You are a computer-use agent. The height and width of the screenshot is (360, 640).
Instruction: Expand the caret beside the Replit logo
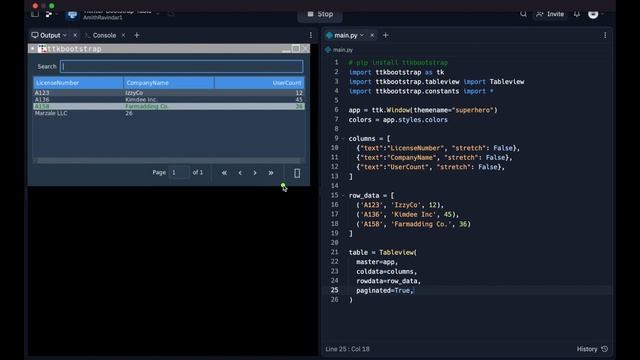click(56, 14)
